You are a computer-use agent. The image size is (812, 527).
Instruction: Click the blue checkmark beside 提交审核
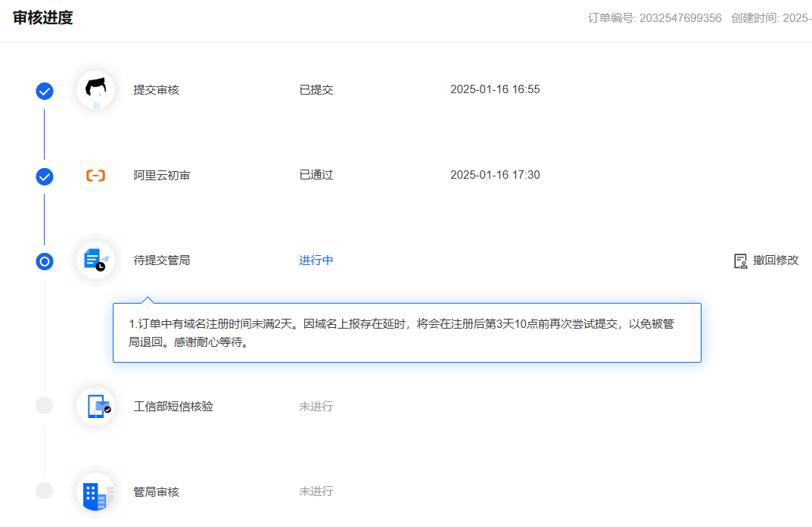point(45,91)
